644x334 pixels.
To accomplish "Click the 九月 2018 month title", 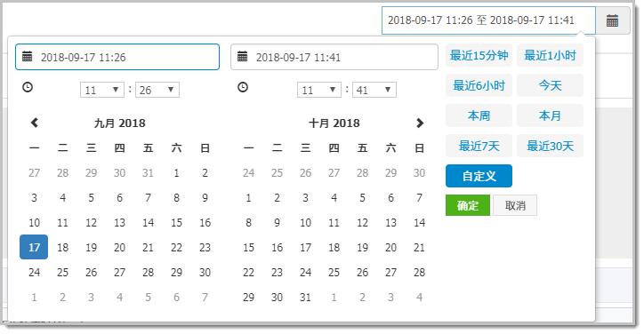I will pyautogui.click(x=119, y=123).
